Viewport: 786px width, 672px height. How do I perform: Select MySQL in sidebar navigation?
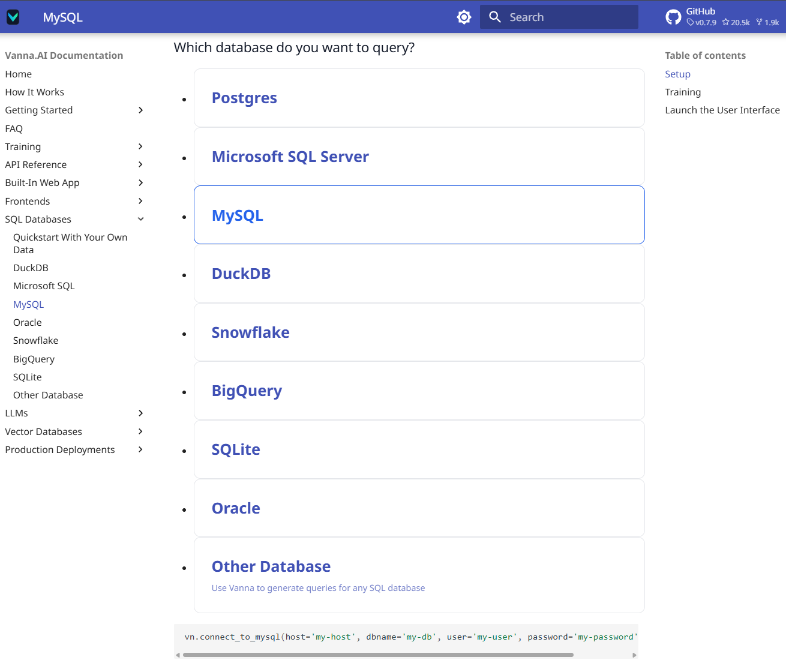click(28, 304)
